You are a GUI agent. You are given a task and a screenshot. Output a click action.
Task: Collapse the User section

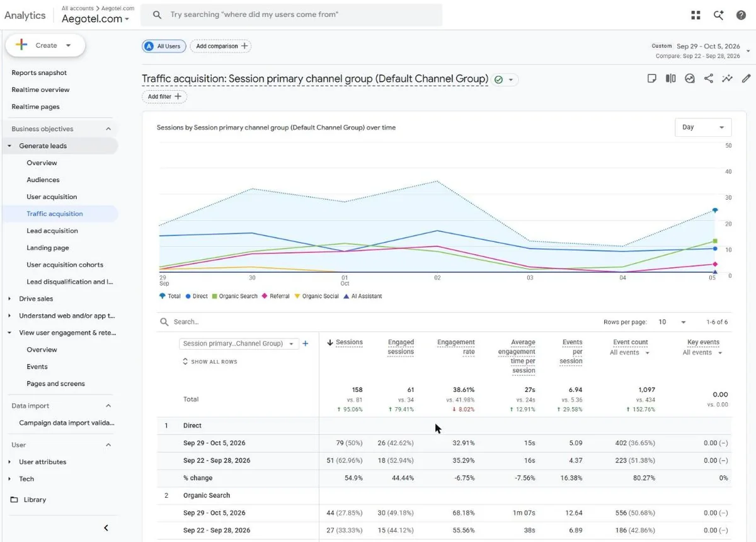tap(108, 445)
